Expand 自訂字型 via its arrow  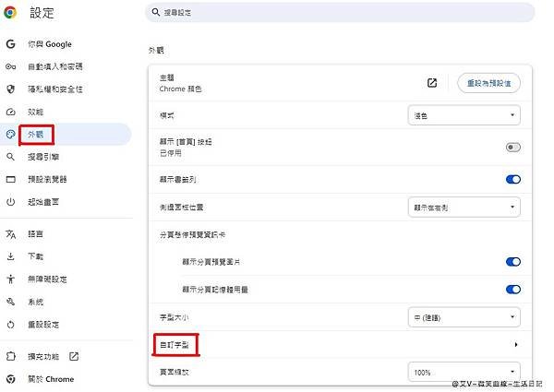(x=516, y=344)
